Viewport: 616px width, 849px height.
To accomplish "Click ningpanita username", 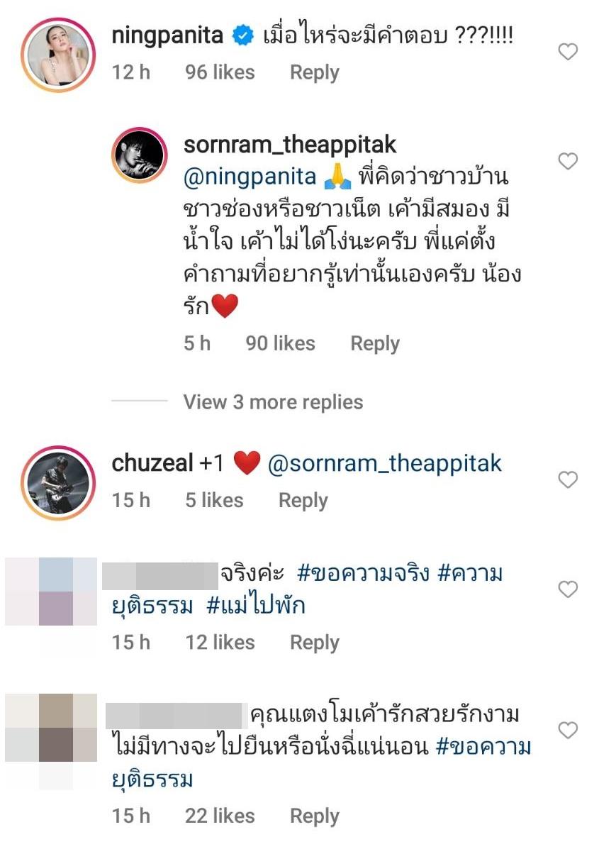I will (167, 35).
